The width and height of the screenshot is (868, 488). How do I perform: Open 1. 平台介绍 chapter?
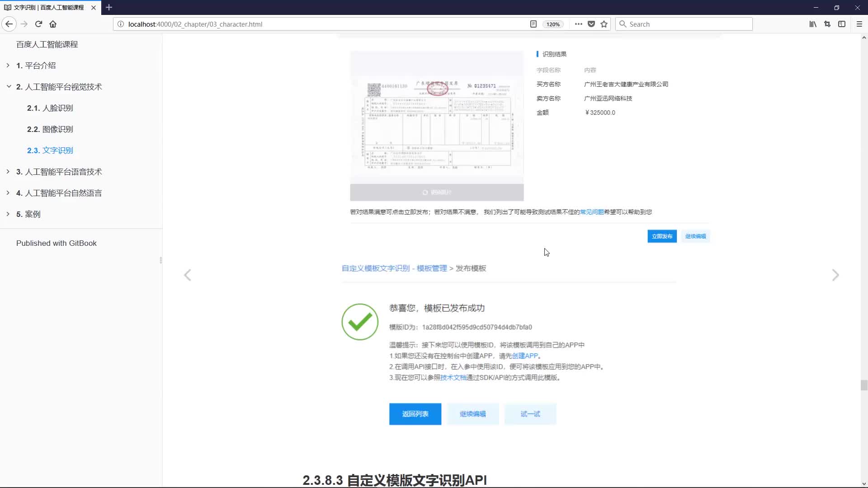coord(36,66)
